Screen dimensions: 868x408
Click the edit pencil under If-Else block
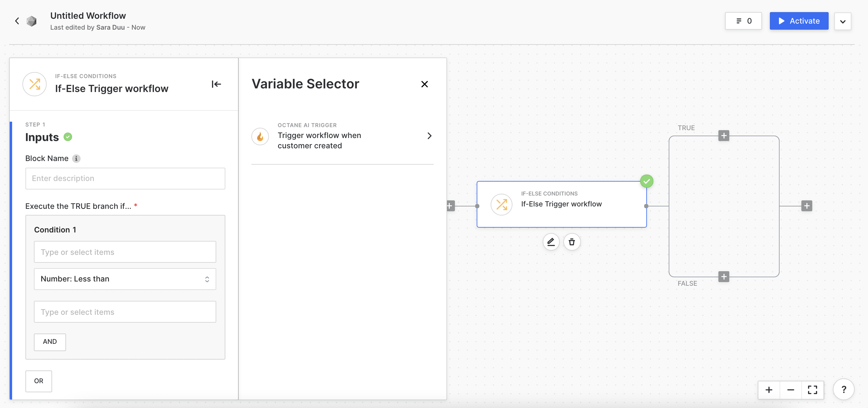click(551, 242)
